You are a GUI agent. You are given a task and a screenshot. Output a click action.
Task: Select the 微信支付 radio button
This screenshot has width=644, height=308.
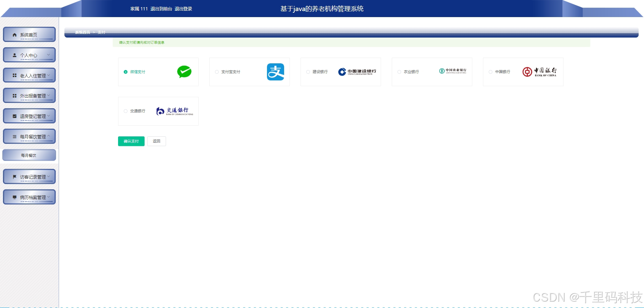125,72
